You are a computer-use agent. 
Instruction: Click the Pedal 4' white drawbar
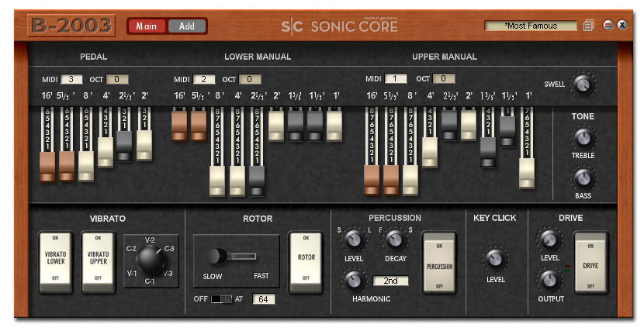(x=106, y=152)
